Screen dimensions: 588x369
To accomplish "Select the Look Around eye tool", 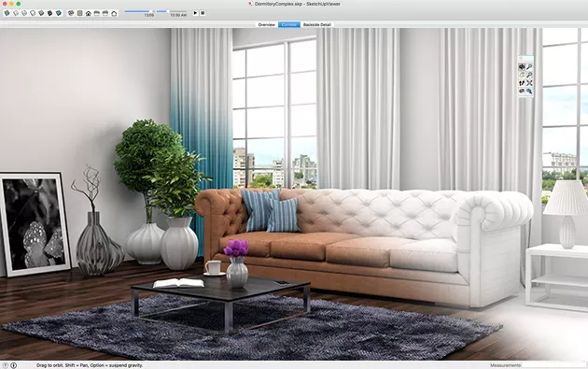I will [x=522, y=91].
